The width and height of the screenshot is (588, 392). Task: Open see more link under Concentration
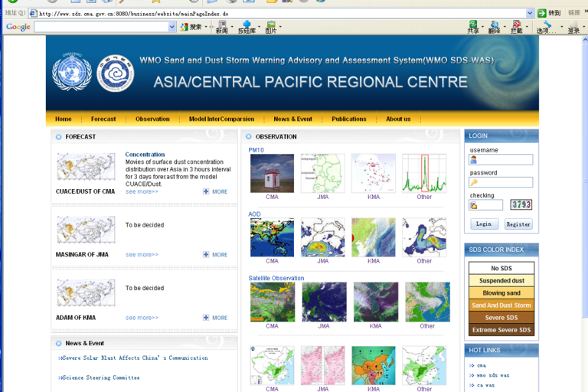pos(142,191)
